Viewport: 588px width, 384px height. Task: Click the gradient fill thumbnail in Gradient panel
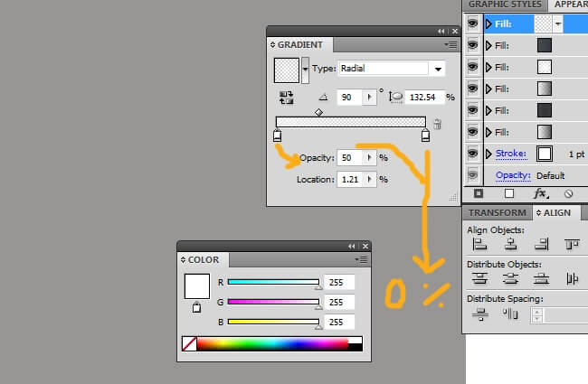287,70
